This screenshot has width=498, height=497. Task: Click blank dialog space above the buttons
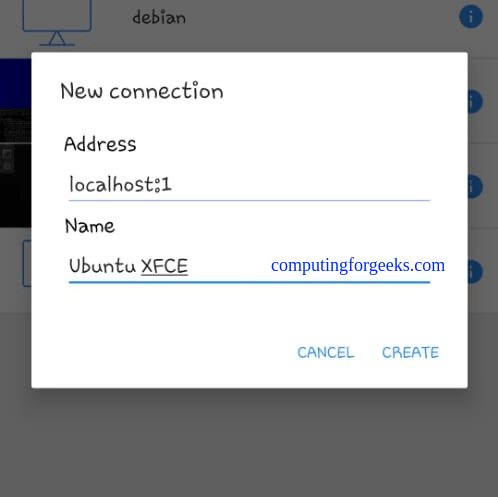[x=249, y=313]
